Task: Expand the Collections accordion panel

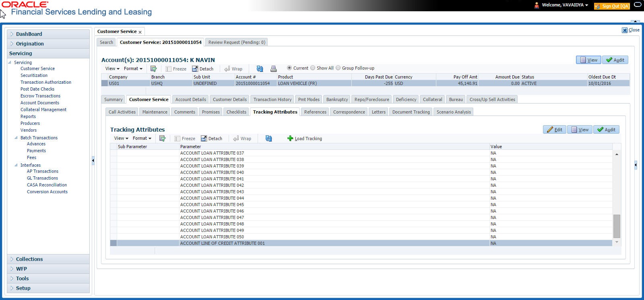Action: tap(48, 259)
